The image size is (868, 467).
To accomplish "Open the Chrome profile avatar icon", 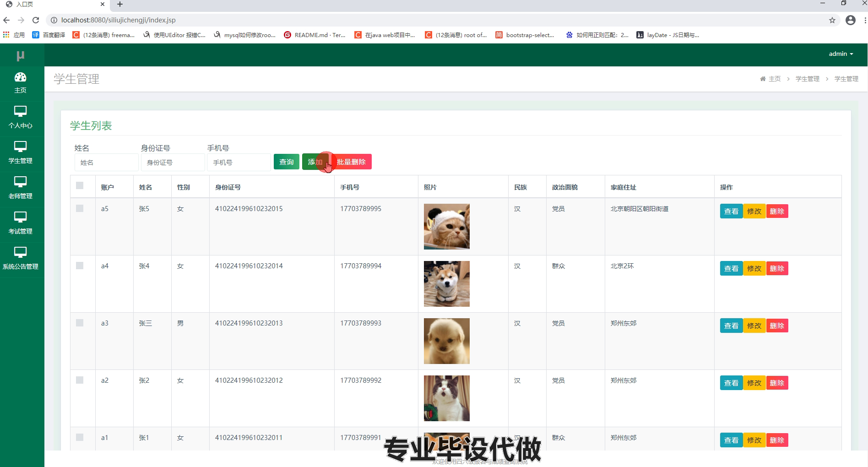I will (x=851, y=20).
